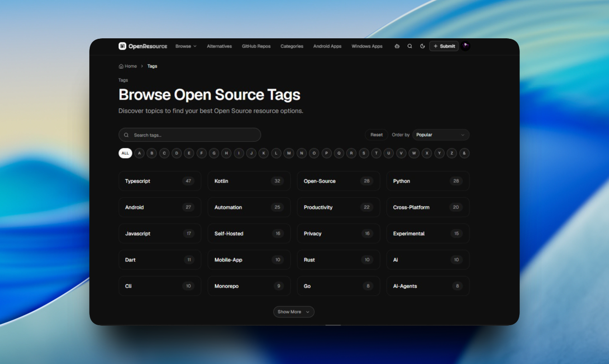Click the OpenResource logo
The width and height of the screenshot is (609, 364).
pos(143,46)
